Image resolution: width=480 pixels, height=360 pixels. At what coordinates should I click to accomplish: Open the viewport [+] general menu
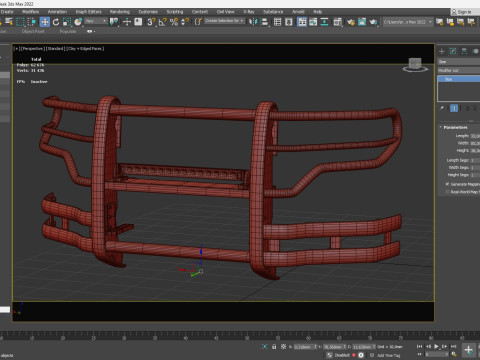(x=17, y=49)
